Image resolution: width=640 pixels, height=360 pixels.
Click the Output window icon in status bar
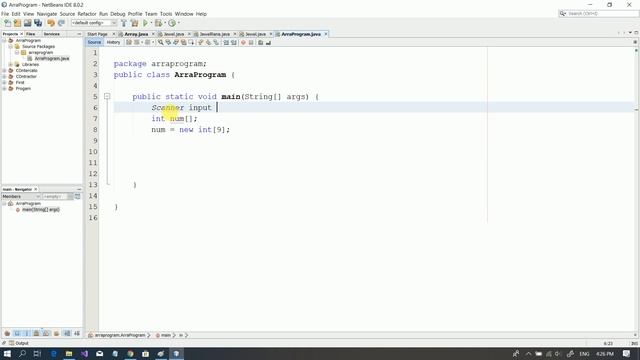click(11, 343)
